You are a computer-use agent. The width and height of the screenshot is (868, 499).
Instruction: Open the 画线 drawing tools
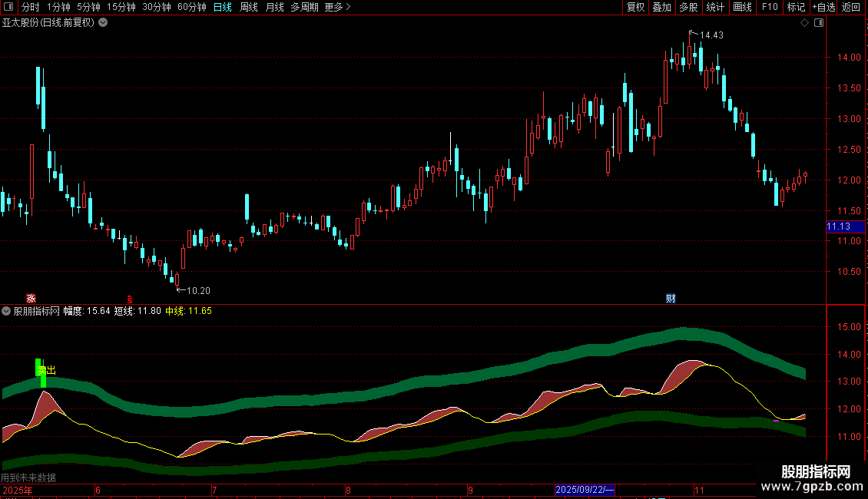point(742,7)
